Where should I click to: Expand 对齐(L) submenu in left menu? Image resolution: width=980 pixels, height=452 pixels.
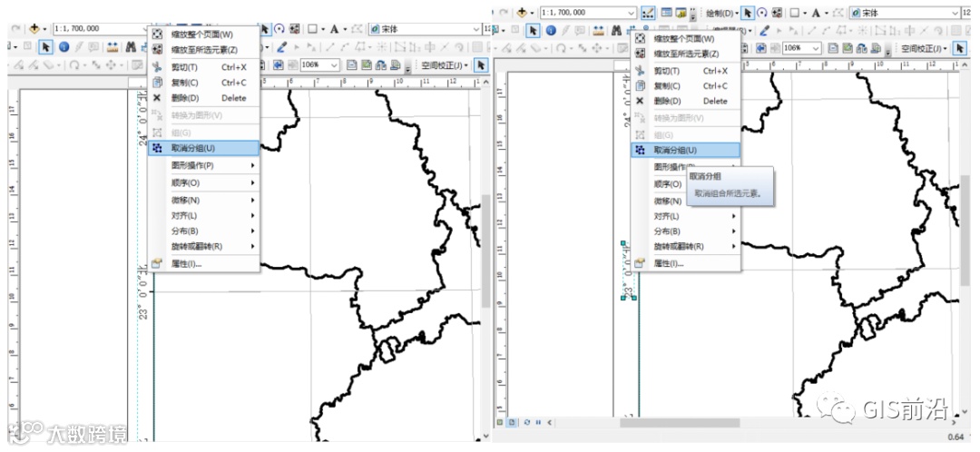pyautogui.click(x=203, y=216)
